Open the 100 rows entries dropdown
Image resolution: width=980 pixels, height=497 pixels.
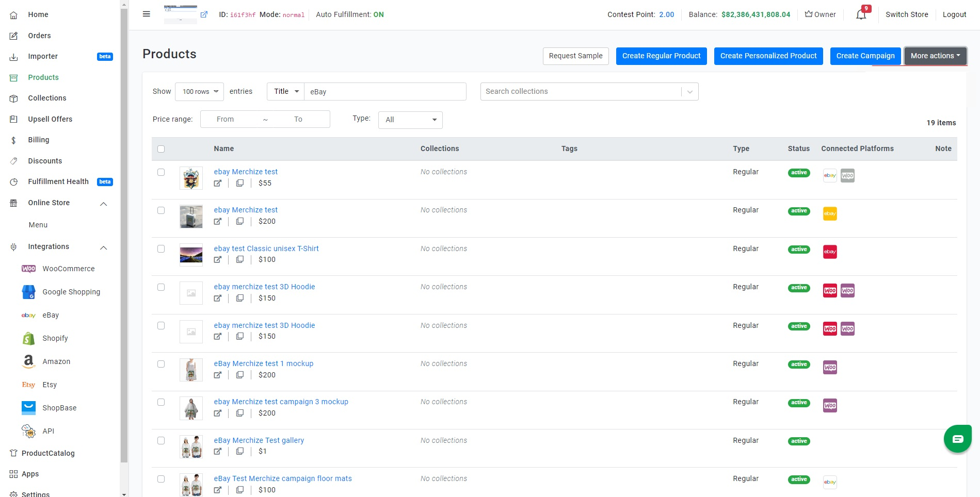point(200,92)
